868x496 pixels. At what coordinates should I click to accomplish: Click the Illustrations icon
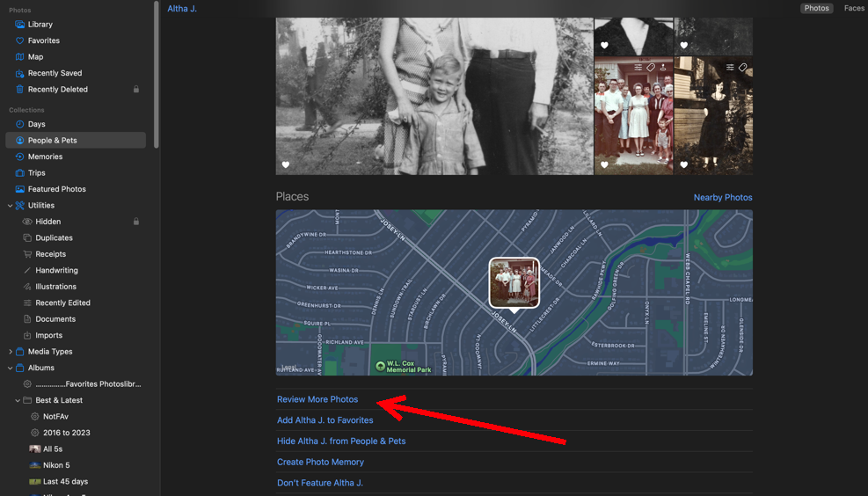pos(27,286)
